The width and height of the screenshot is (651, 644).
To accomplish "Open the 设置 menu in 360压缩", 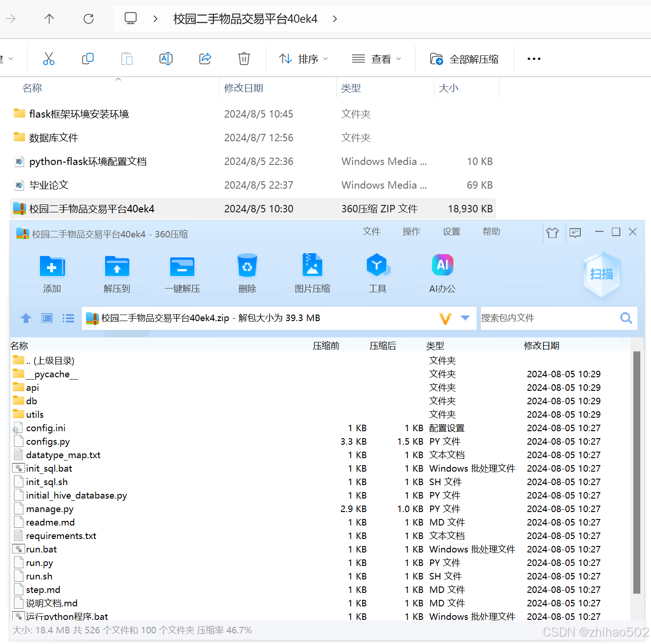I will 452,231.
